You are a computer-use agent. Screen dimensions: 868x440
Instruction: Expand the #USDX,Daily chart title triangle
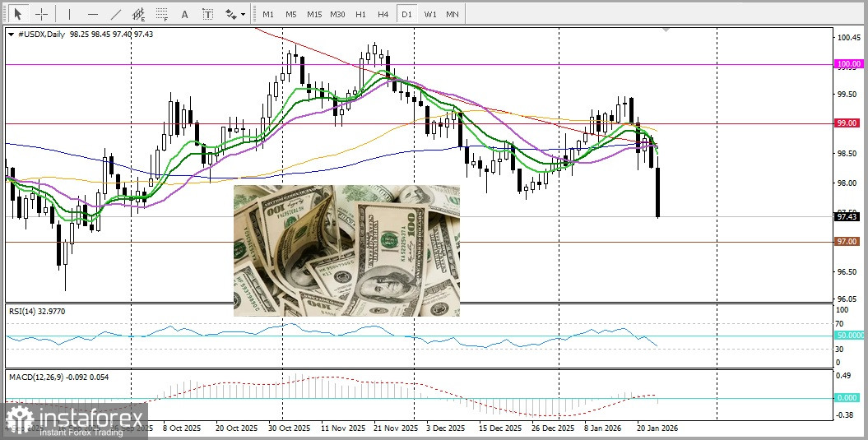[11, 35]
